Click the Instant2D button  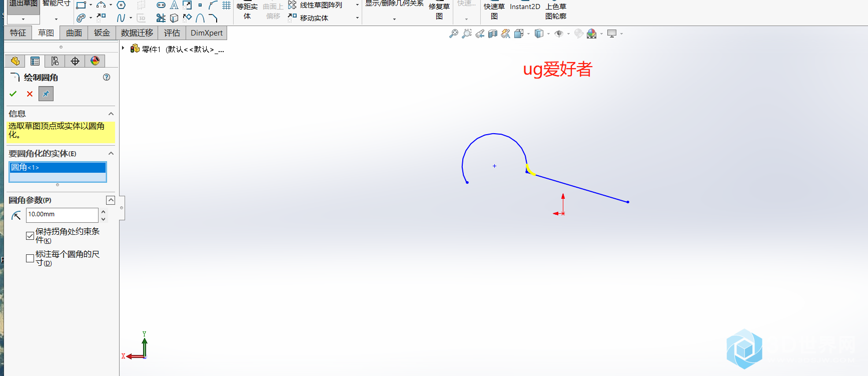[x=525, y=7]
